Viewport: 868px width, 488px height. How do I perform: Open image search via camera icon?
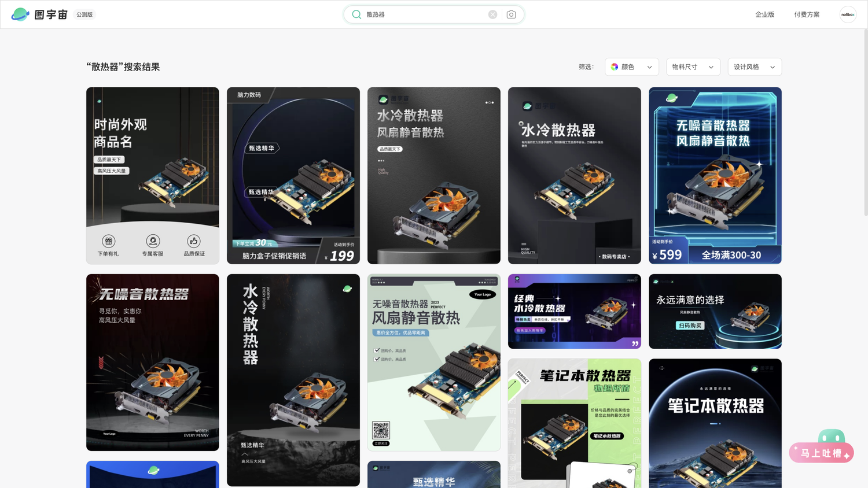(x=511, y=14)
